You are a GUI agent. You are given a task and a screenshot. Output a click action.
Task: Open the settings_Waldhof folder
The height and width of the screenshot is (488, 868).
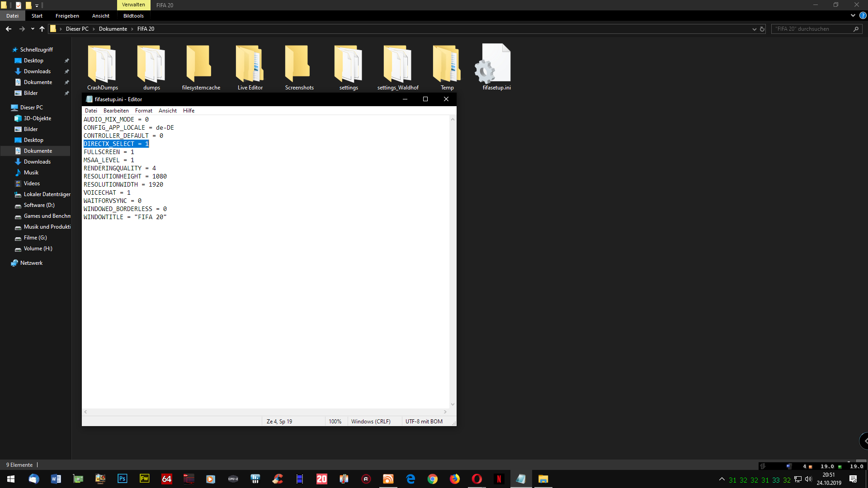(x=397, y=66)
